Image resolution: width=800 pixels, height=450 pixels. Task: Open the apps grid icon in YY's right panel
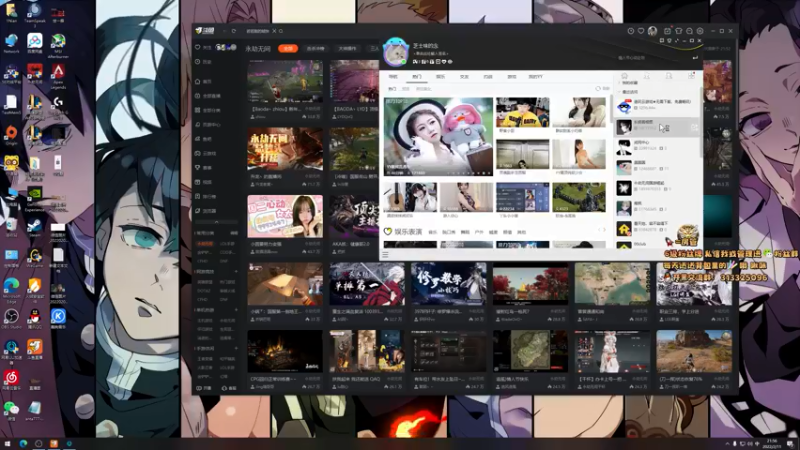click(x=691, y=76)
